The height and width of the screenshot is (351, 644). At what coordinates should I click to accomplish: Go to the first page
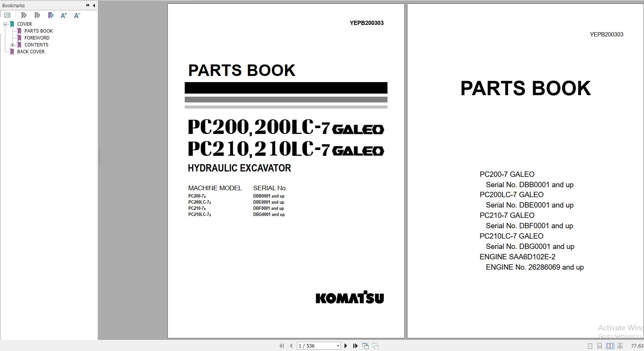(x=281, y=346)
